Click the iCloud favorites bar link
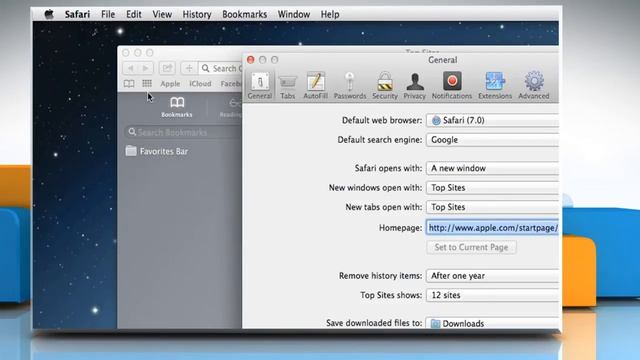Screen dimensions: 640x360 tap(200, 84)
